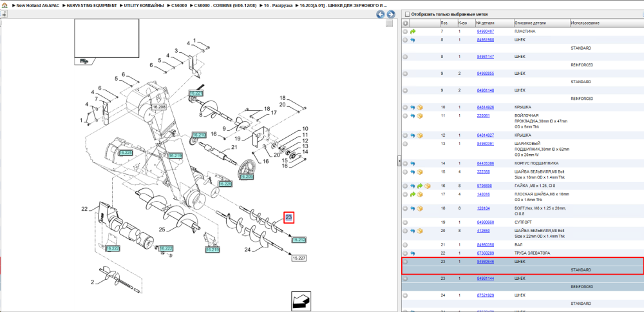Viewport: 644px width, 312px height.
Task: Open HARVESTING EQUIPMENT breadcrumb
Action: pyautogui.click(x=91, y=6)
